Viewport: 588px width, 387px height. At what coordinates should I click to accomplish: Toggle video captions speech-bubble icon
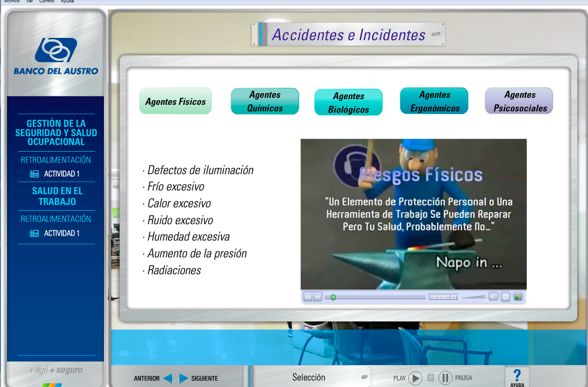click(506, 297)
